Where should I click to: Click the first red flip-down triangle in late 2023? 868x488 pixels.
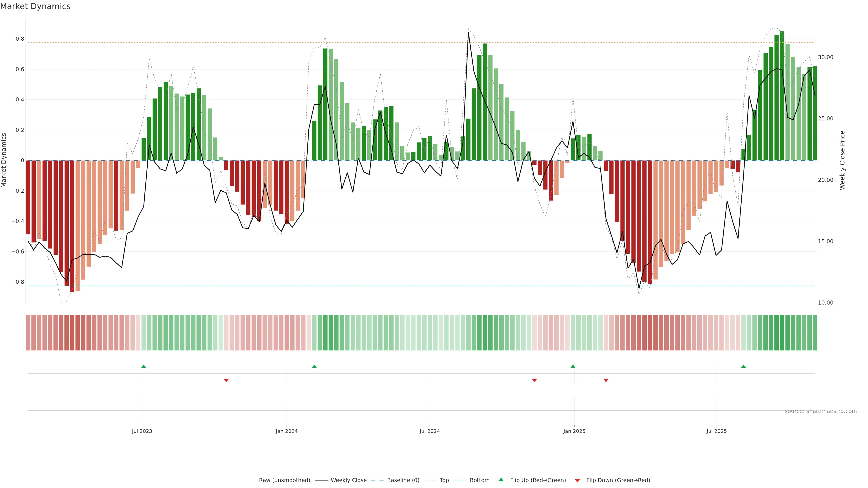226,380
